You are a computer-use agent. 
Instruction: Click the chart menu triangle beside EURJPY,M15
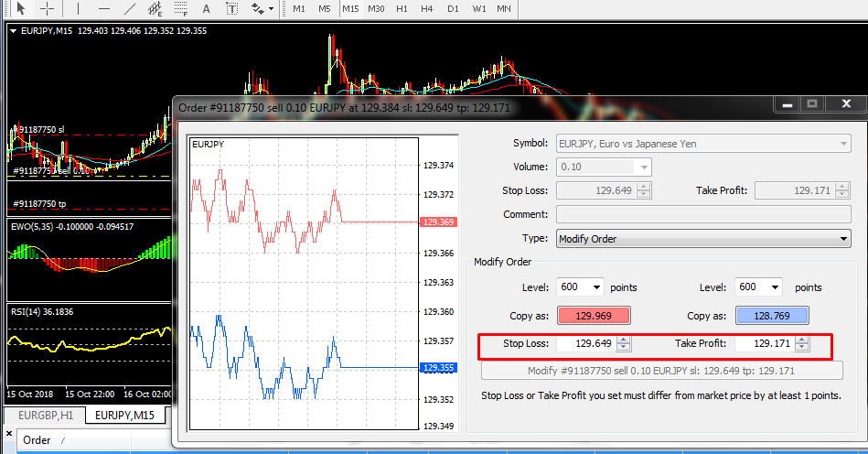click(14, 31)
